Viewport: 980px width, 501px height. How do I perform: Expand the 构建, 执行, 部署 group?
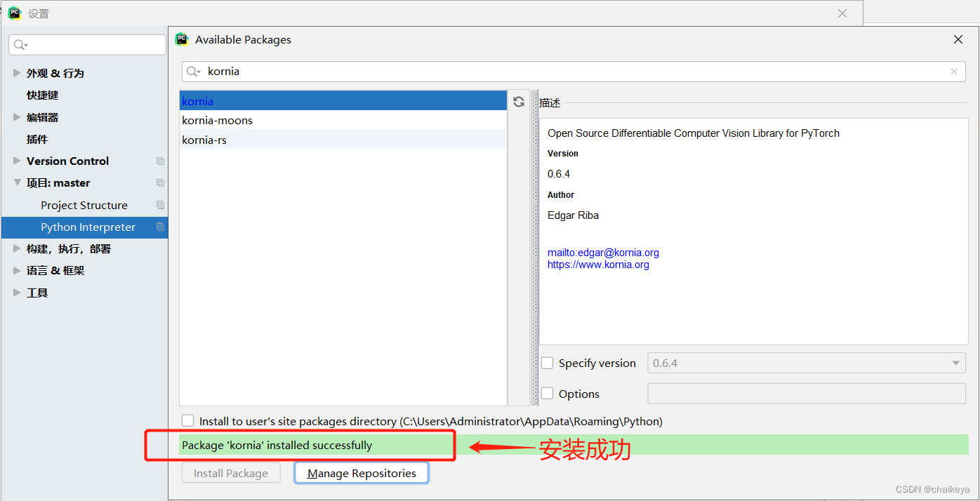[17, 248]
